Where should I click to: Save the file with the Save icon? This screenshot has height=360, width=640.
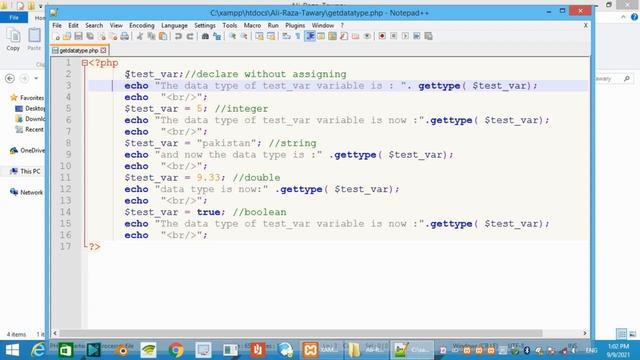(78, 36)
